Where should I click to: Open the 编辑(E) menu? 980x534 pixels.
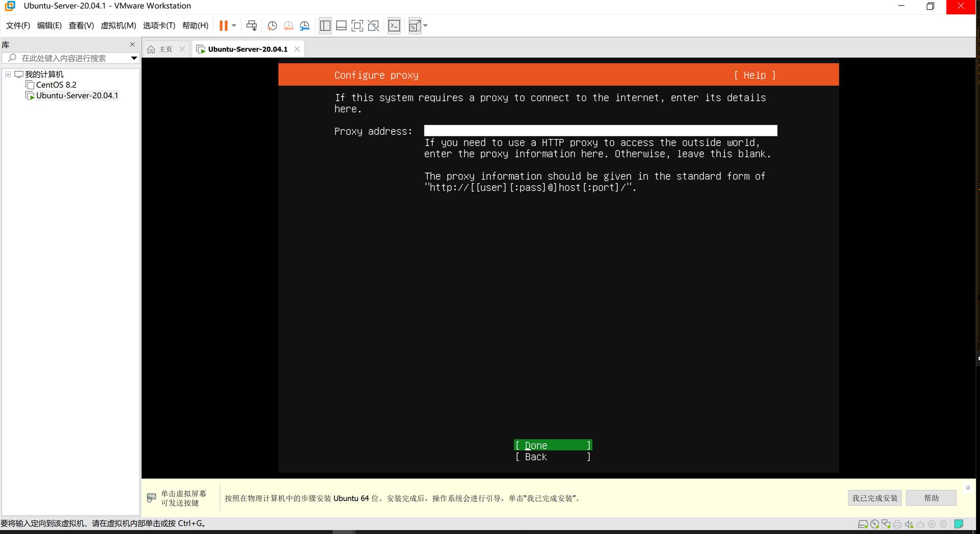(49, 25)
